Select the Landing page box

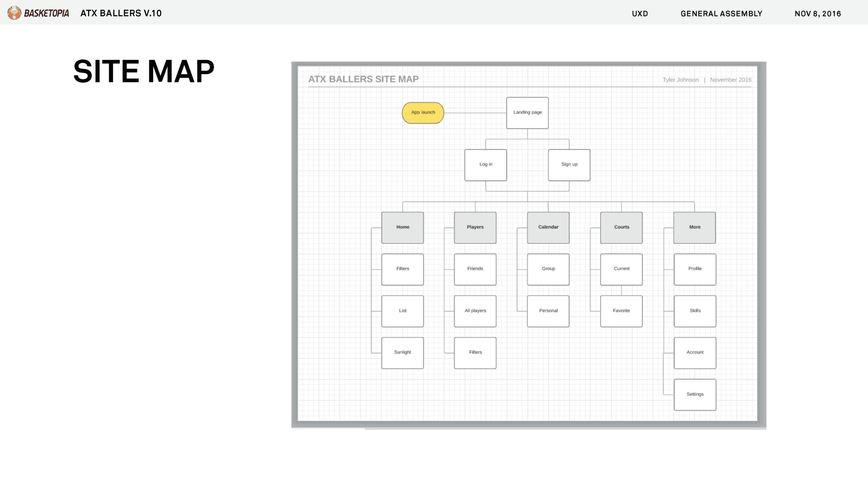pyautogui.click(x=527, y=113)
